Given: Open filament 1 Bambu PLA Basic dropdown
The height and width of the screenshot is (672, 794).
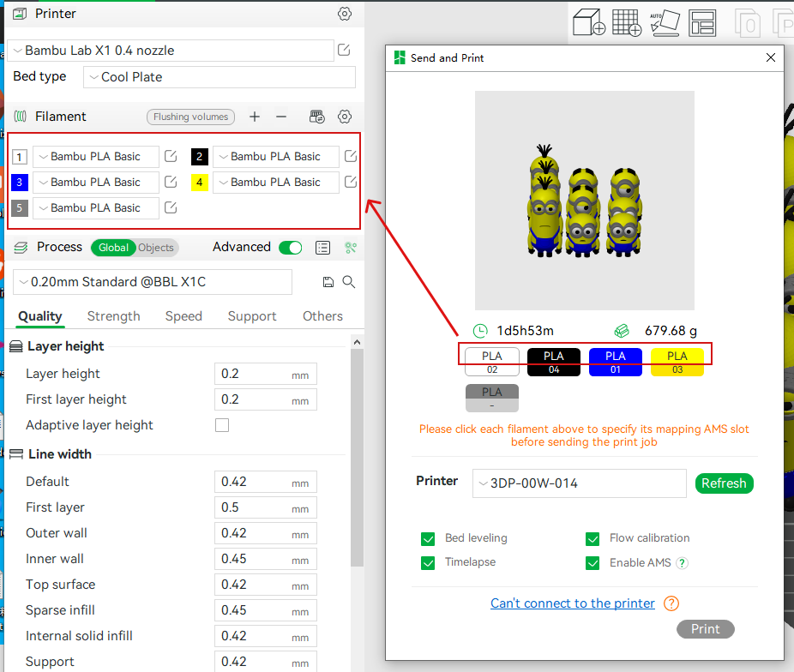Looking at the screenshot, I should coord(96,156).
